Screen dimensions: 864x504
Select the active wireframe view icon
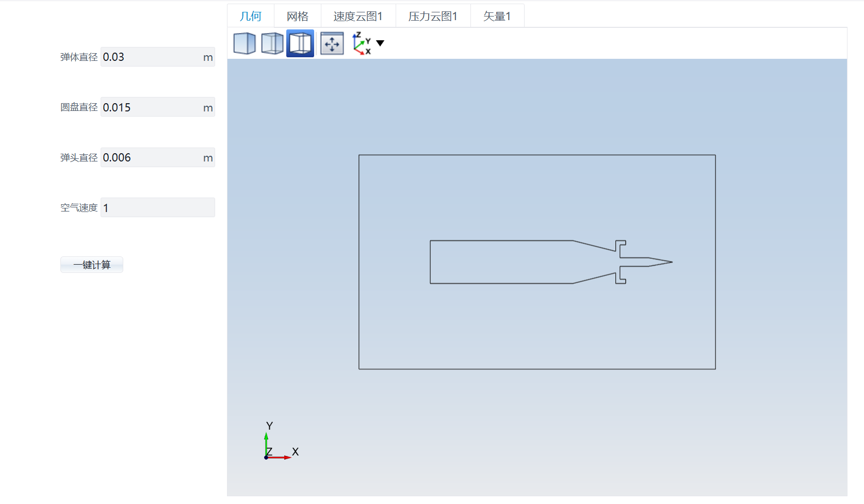(x=300, y=43)
